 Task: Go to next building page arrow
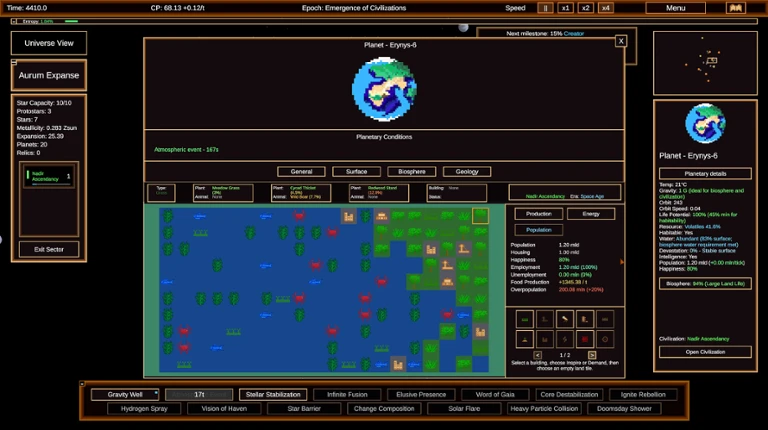coord(592,355)
